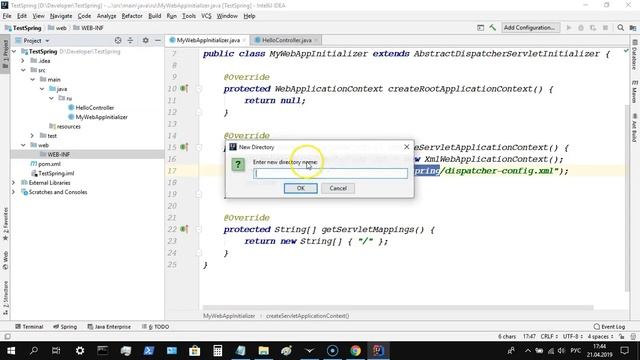Open Calculator from the taskbar
Viewport: 640px width, 360px height.
pyautogui.click(x=218, y=351)
